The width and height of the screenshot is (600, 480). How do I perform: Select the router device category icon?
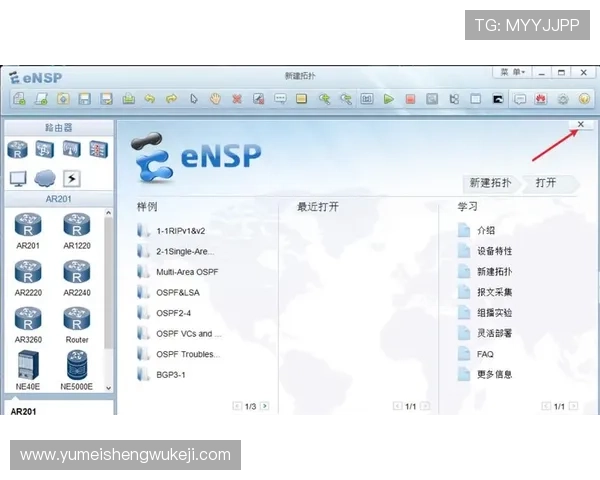18,149
